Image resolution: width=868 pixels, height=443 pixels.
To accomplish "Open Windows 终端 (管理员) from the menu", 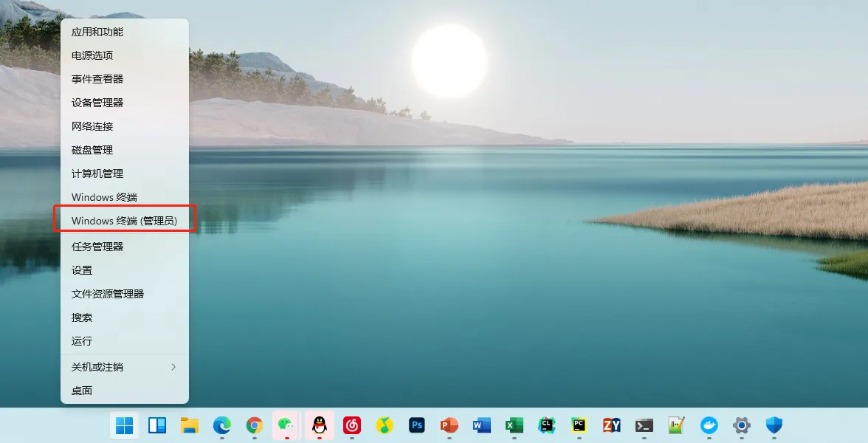I will click(x=124, y=221).
